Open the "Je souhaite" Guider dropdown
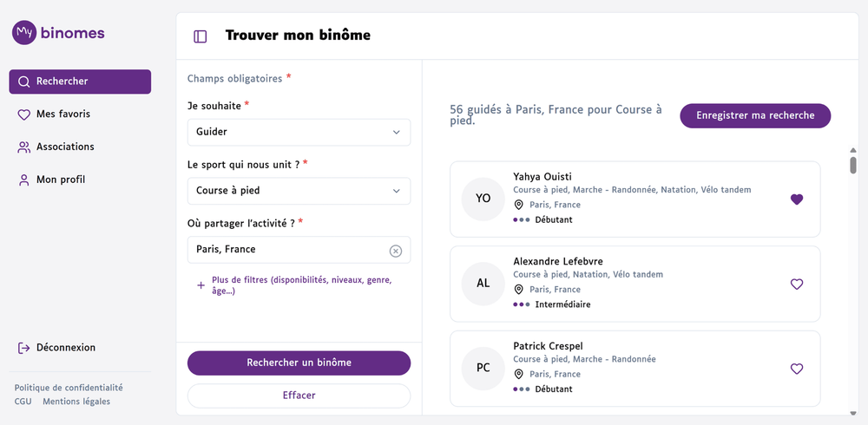The height and width of the screenshot is (425, 868). 299,133
